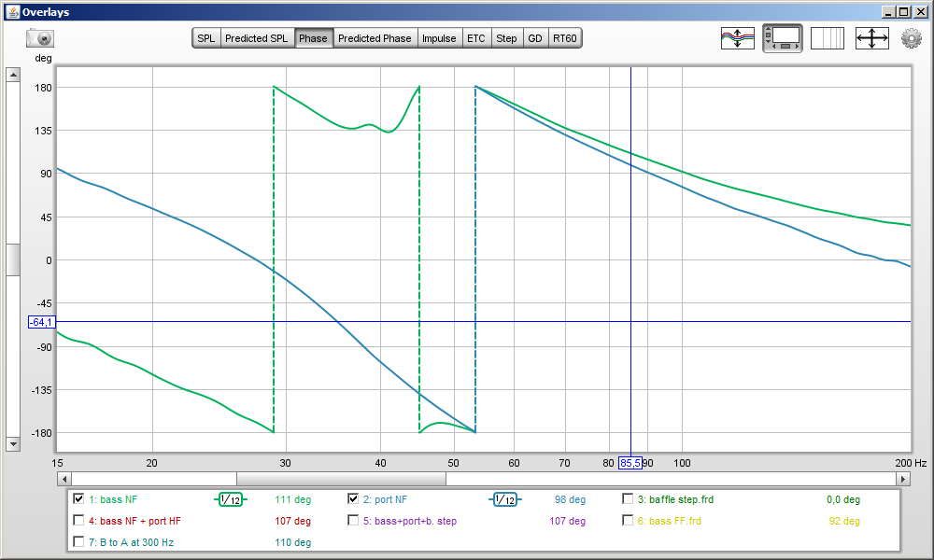Click the horizontal frequency scrollbar thumb
The width and height of the screenshot is (934, 560).
pyautogui.click(x=341, y=479)
